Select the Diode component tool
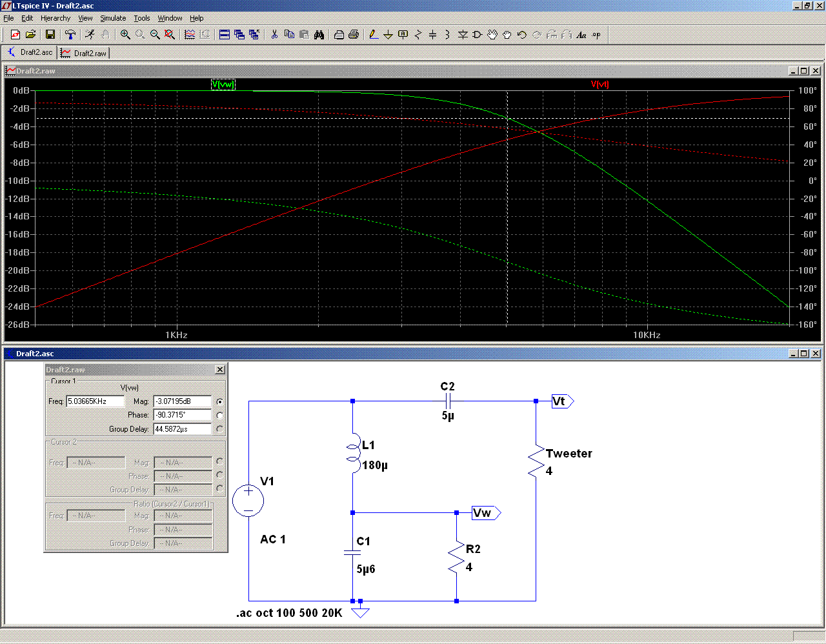The image size is (826, 644). 463,35
